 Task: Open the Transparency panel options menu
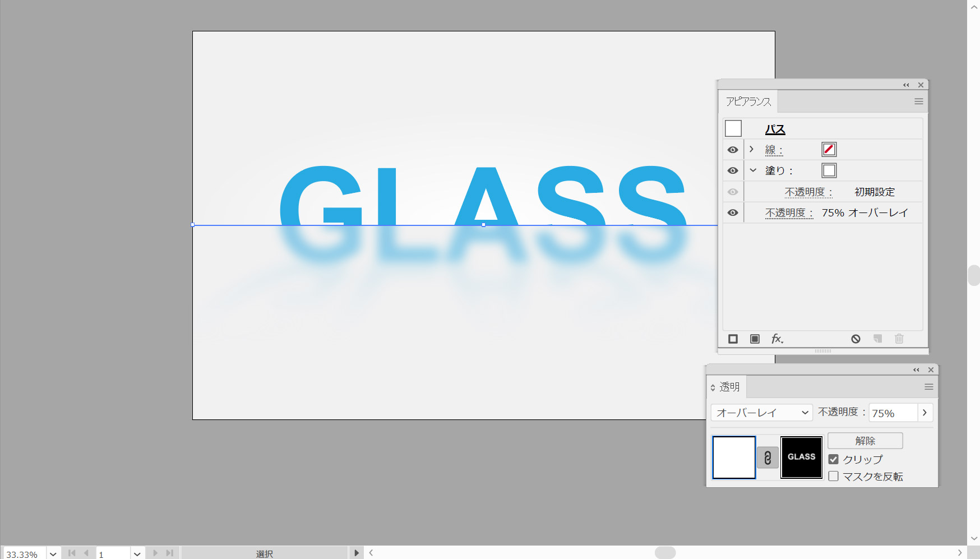click(x=928, y=387)
